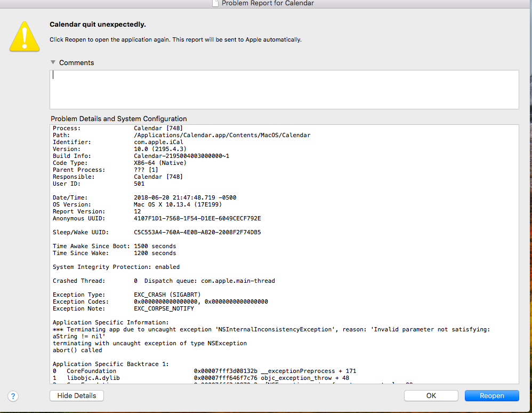This screenshot has height=413, width=532.
Task: Click the 'Problem Report for Calendar' window title
Action: coord(268,3)
